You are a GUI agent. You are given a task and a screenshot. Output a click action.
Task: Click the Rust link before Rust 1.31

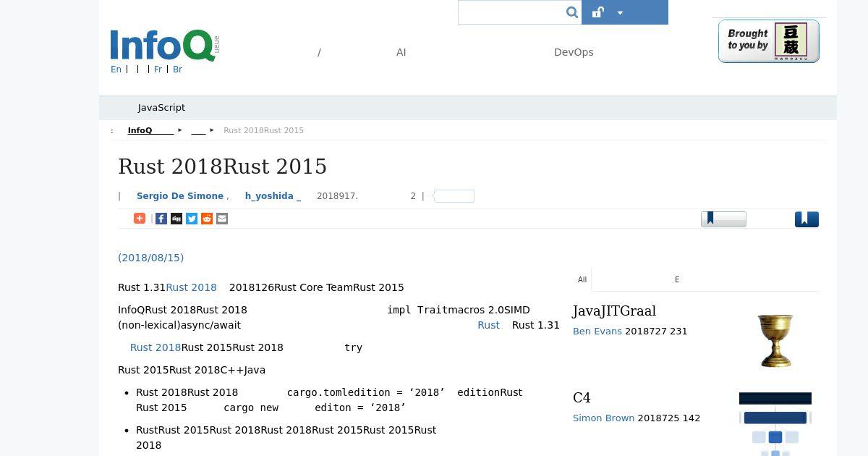[488, 325]
